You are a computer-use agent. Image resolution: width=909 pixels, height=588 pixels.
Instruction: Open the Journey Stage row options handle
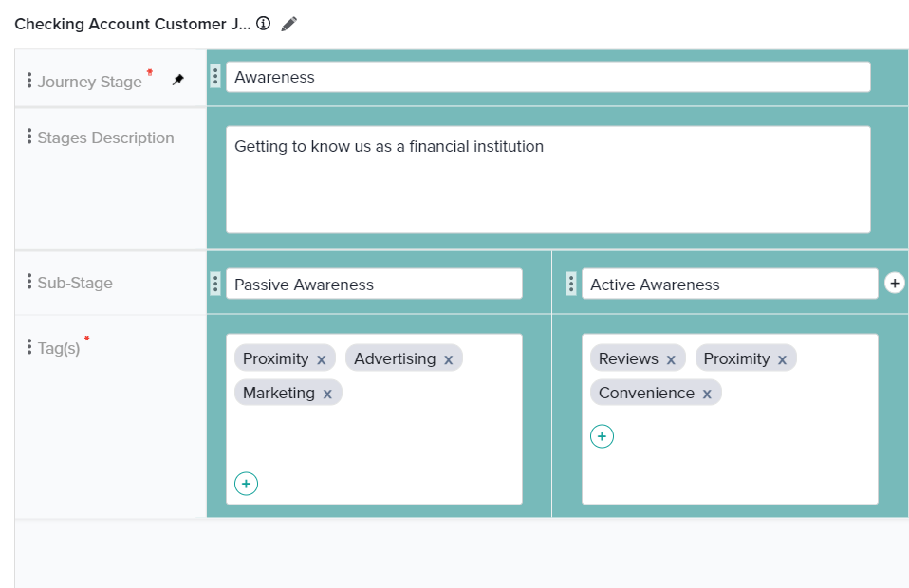(29, 81)
